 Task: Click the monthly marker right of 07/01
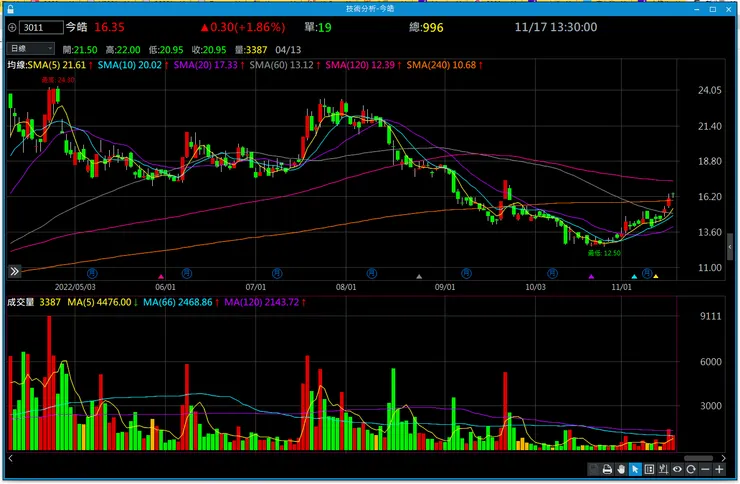pyautogui.click(x=277, y=273)
